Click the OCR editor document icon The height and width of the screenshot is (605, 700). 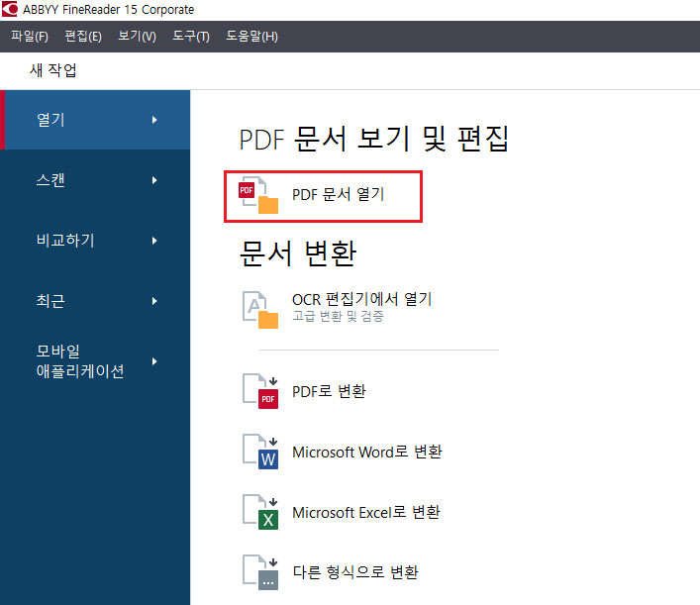(x=259, y=310)
